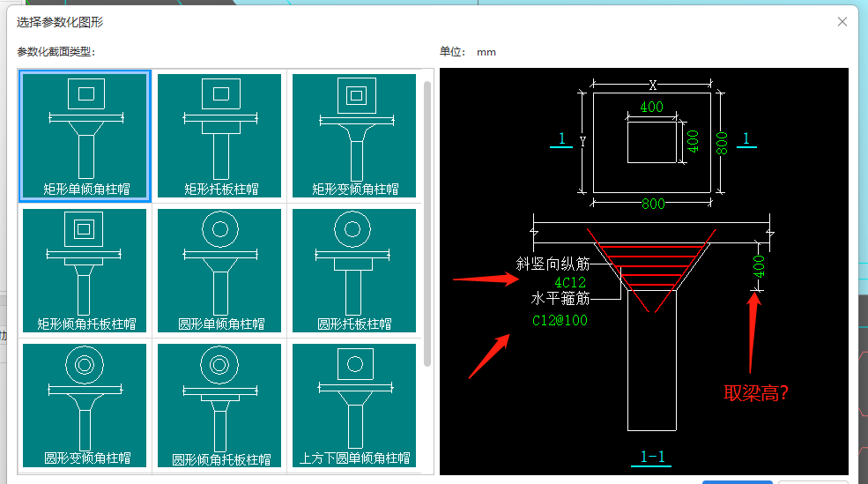
Task: Click the X dimension label
Action: [x=653, y=85]
